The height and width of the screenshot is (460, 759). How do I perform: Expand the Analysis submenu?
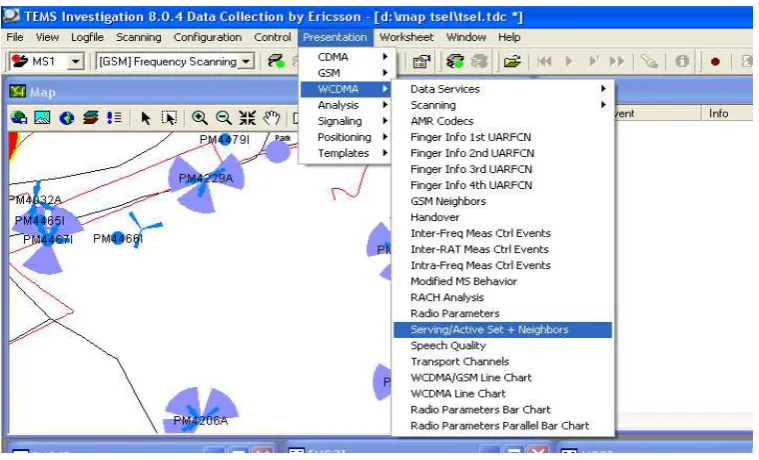(x=346, y=105)
